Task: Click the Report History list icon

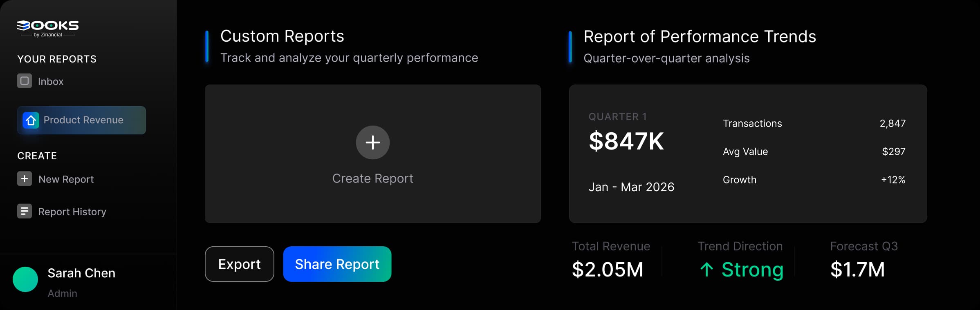Action: point(25,211)
